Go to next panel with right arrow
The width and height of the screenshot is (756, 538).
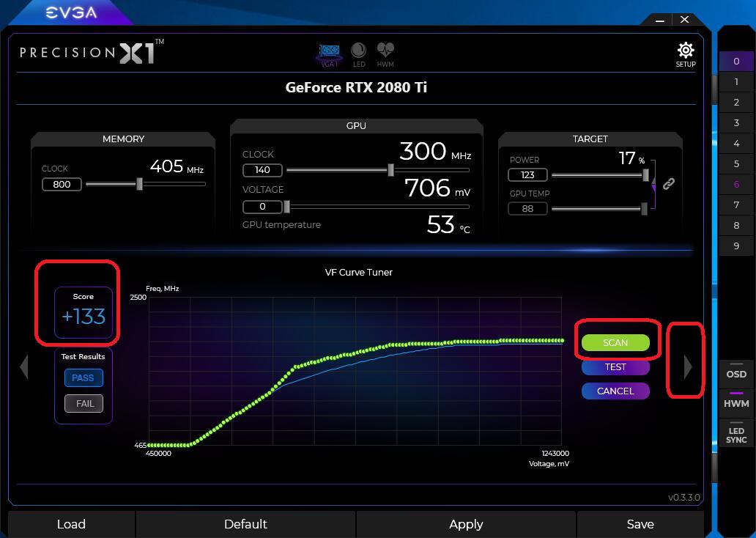(688, 366)
